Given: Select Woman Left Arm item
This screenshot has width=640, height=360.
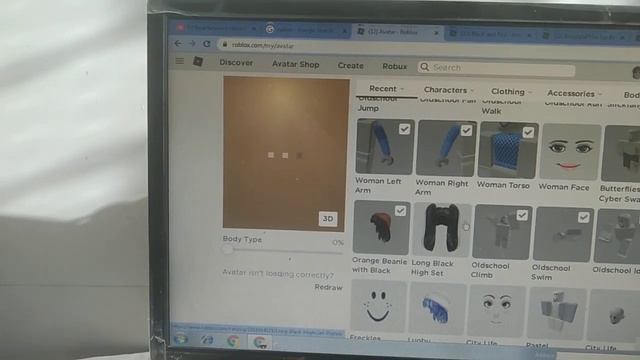Looking at the screenshot, I should point(384,147).
